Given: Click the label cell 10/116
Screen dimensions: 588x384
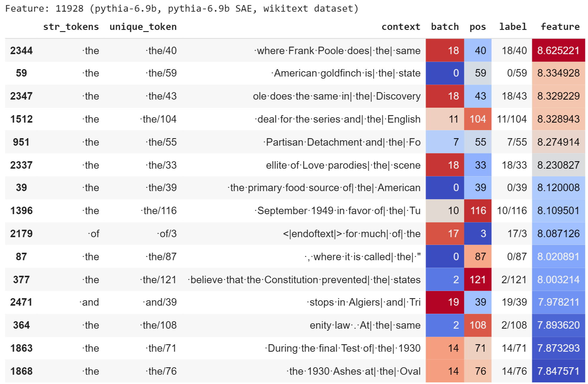Looking at the screenshot, I should (x=512, y=211).
